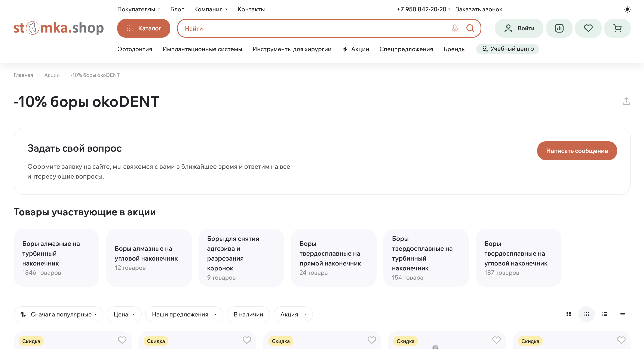Open the Блог menu item
Viewport: 644px width, 349px height.
(177, 9)
